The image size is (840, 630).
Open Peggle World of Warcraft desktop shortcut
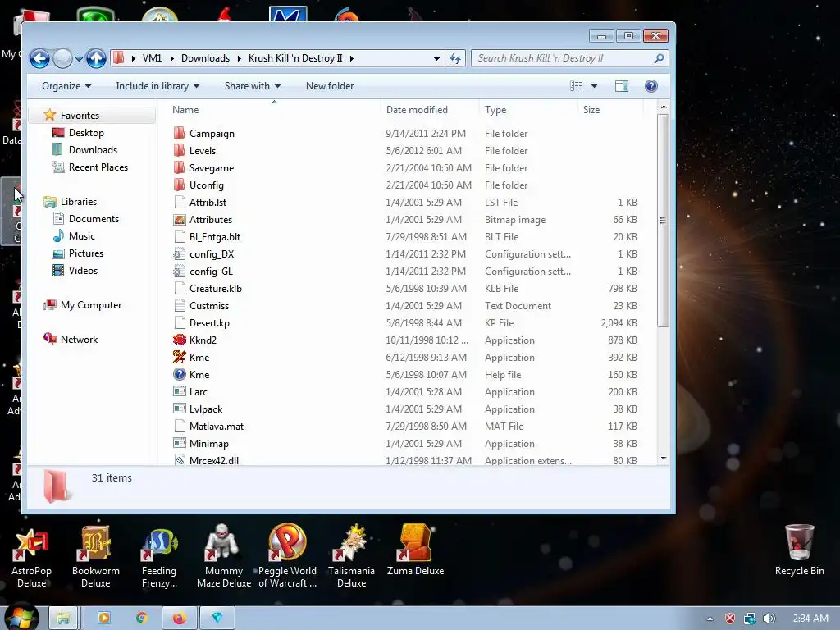pos(287,556)
